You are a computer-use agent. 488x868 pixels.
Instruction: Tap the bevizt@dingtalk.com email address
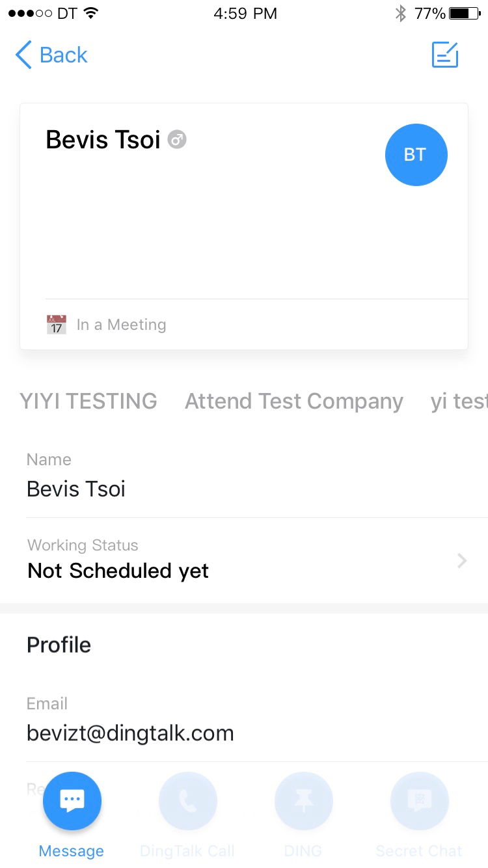[x=130, y=733]
